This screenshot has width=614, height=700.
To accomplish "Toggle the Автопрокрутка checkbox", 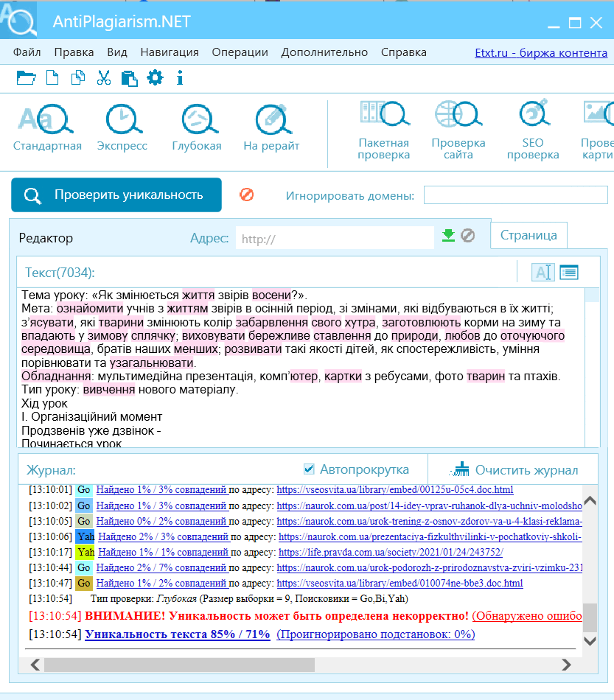I will click(309, 469).
